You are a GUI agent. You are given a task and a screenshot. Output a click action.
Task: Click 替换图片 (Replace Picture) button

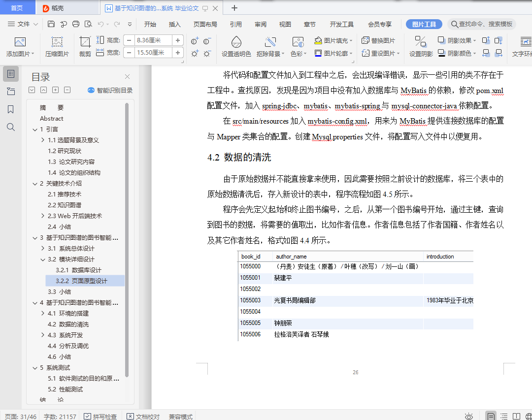(x=378, y=41)
